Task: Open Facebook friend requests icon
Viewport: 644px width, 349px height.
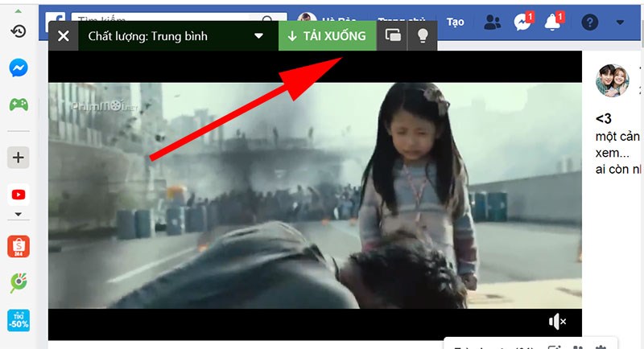Action: [492, 23]
